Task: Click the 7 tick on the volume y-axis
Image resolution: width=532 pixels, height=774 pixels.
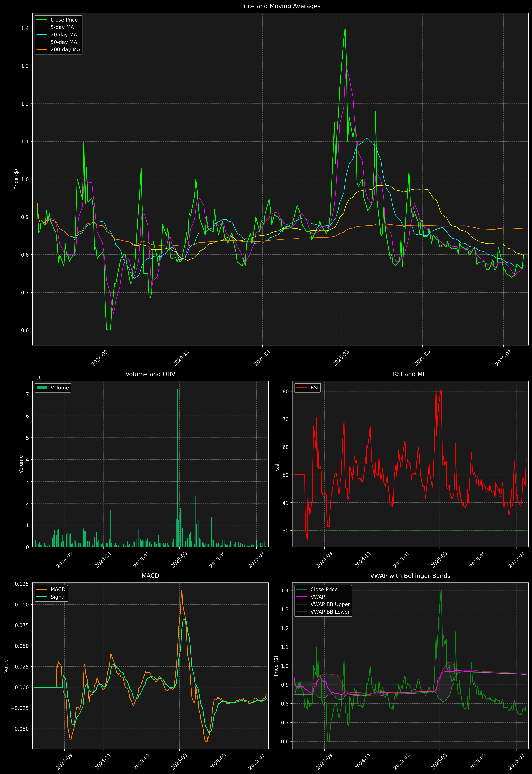Action: click(x=27, y=394)
